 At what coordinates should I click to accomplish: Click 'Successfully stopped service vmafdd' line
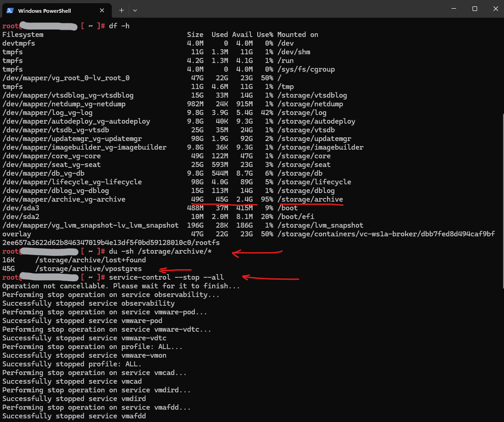click(x=74, y=416)
